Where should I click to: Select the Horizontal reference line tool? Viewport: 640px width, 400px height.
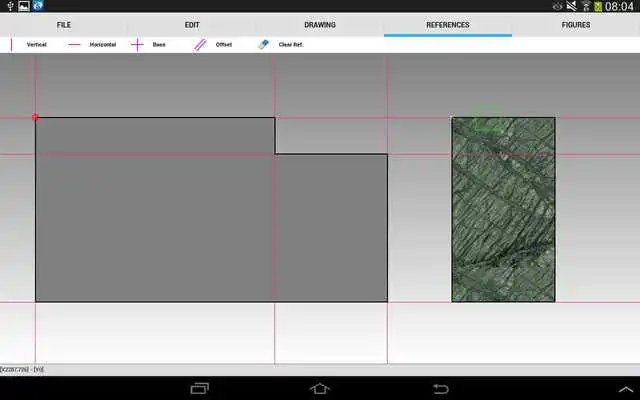(x=91, y=44)
